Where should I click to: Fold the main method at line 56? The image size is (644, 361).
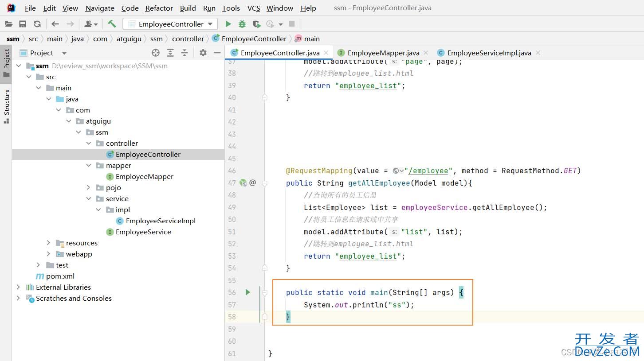(264, 292)
